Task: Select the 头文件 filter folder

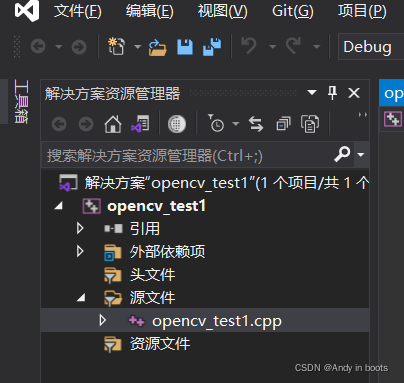Action: click(152, 275)
